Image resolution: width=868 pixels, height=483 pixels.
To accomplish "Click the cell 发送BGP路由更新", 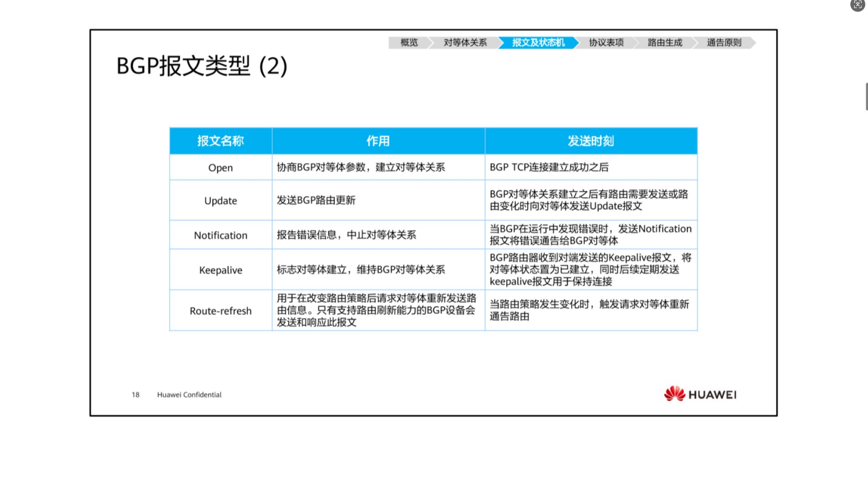I will [378, 200].
